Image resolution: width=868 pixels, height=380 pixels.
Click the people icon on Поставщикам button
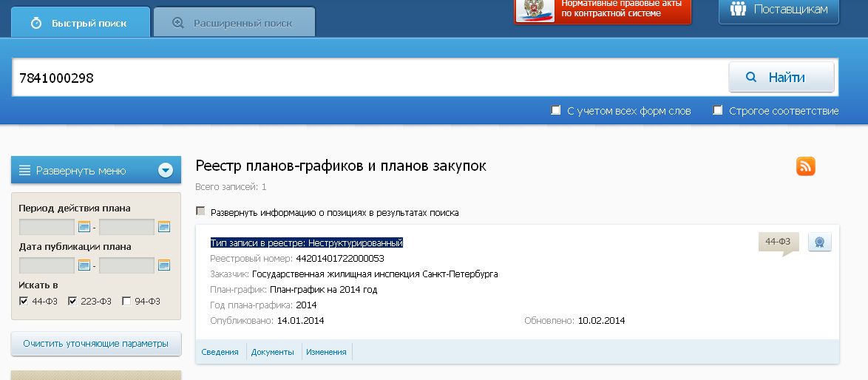(x=739, y=9)
